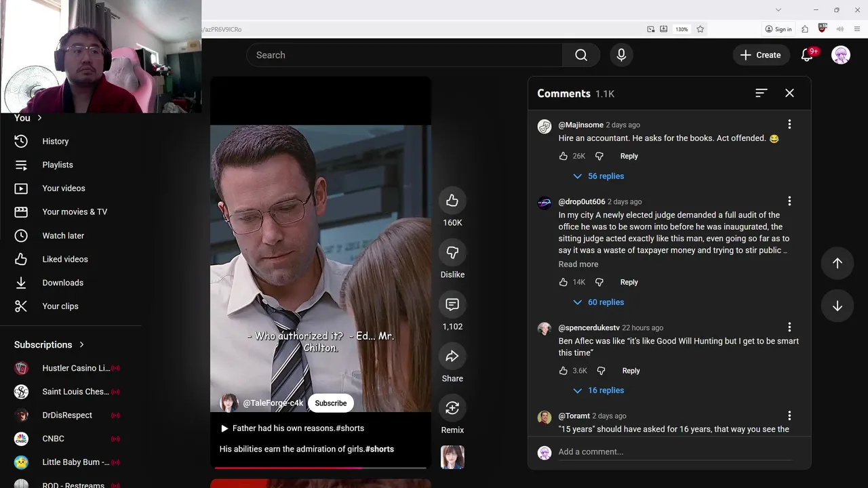868x488 pixels.
Task: Reply to @spencerdukestv comment
Action: click(x=631, y=371)
